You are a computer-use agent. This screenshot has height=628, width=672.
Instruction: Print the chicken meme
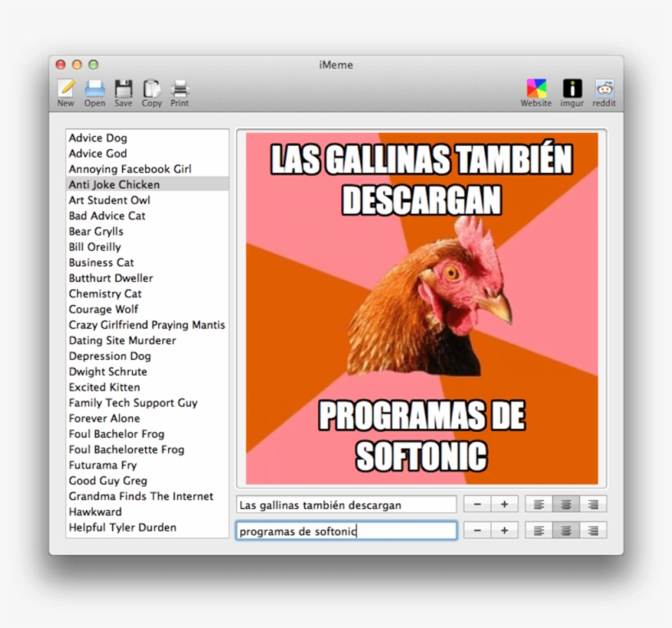pyautogui.click(x=179, y=90)
